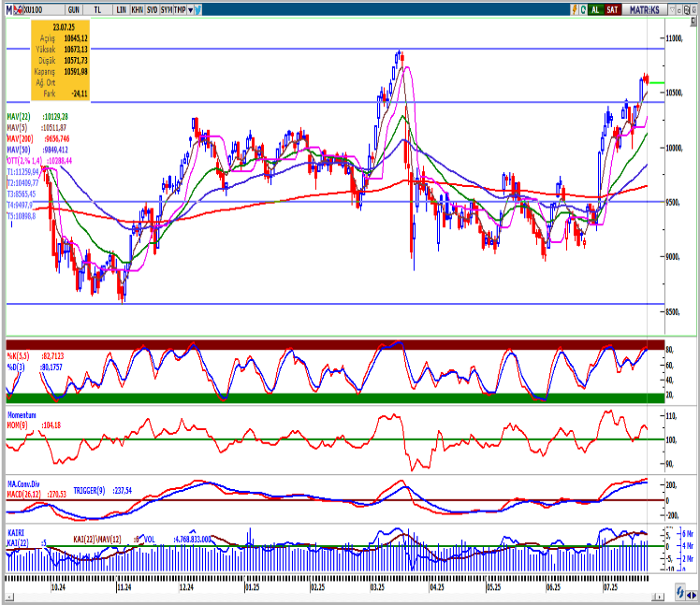Viewport: 700px width, 605px height.
Task: Click the lightning bolt quick-order icon
Action: click(x=575, y=9)
